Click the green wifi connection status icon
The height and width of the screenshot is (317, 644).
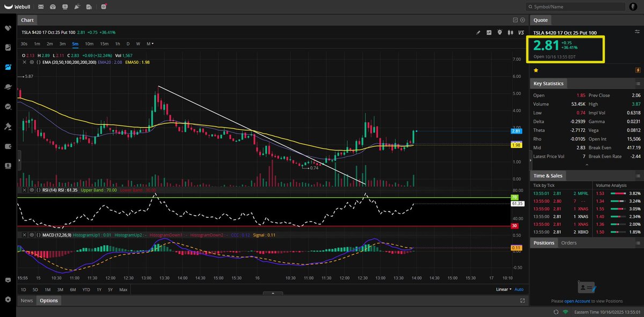[x=566, y=312]
